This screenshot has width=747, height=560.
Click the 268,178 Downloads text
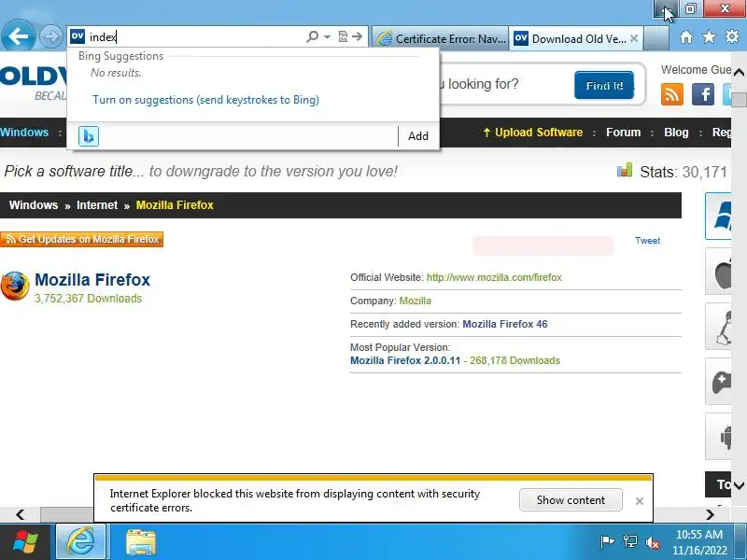coord(514,360)
